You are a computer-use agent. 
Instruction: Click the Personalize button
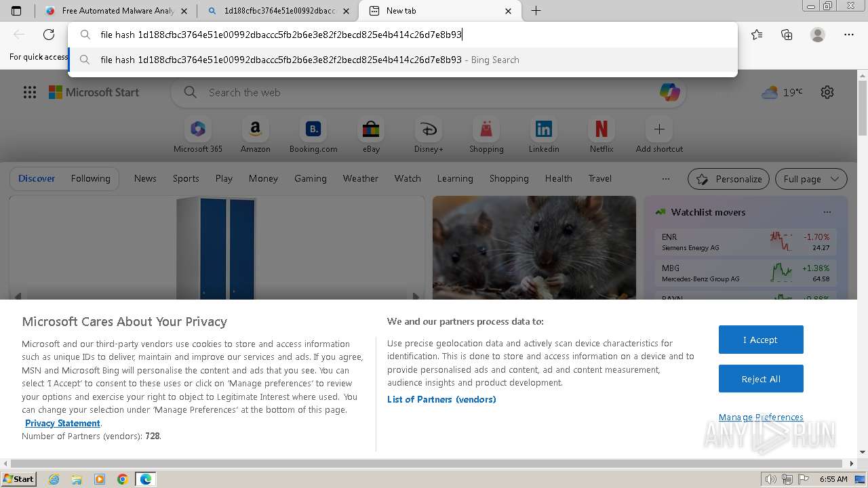728,179
